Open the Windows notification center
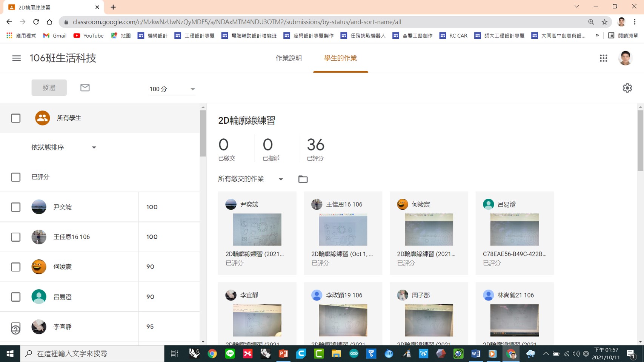This screenshot has height=362, width=644. tap(632, 354)
